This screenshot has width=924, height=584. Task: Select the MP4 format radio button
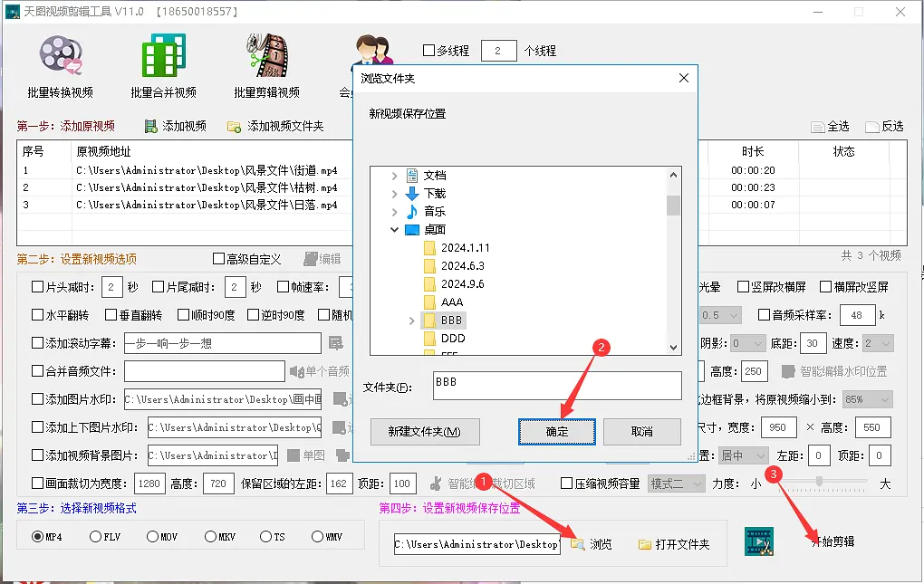[38, 536]
